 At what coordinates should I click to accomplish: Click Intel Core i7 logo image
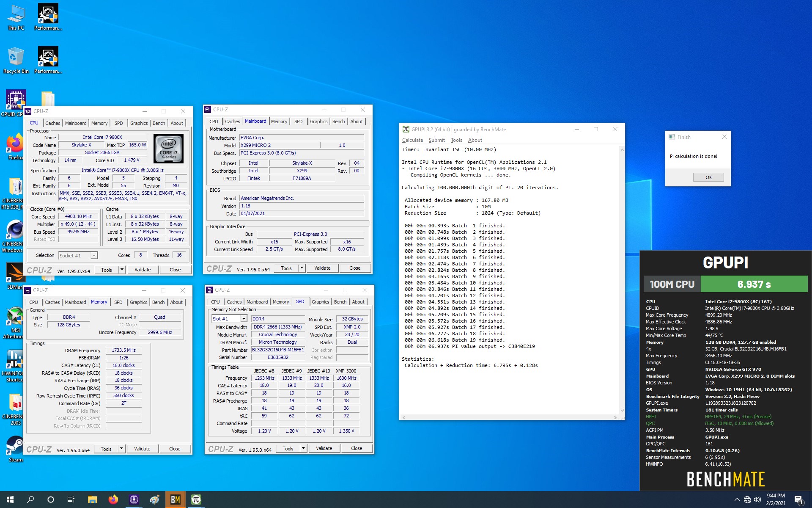(168, 149)
